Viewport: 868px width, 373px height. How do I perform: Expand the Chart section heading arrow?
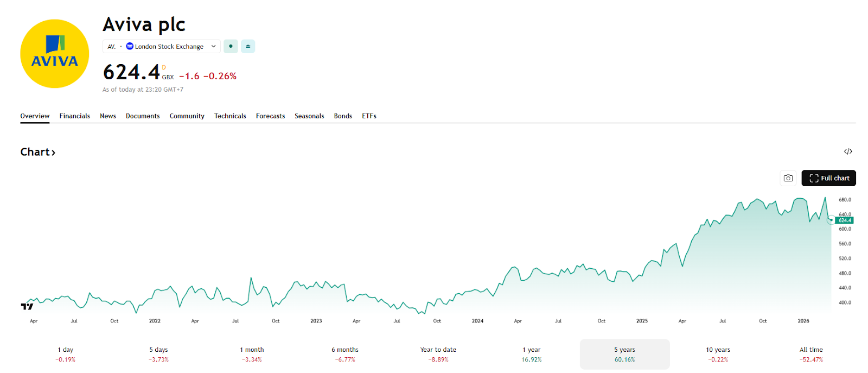(53, 153)
